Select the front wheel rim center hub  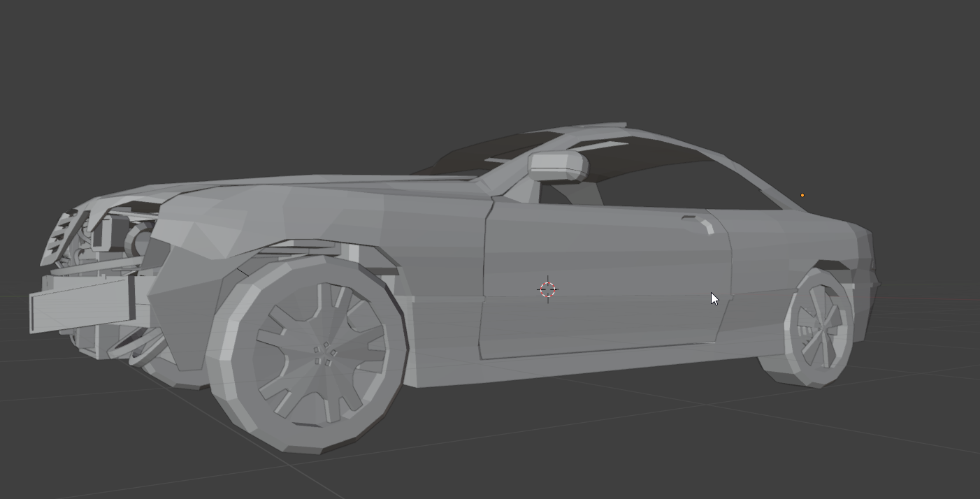click(323, 354)
